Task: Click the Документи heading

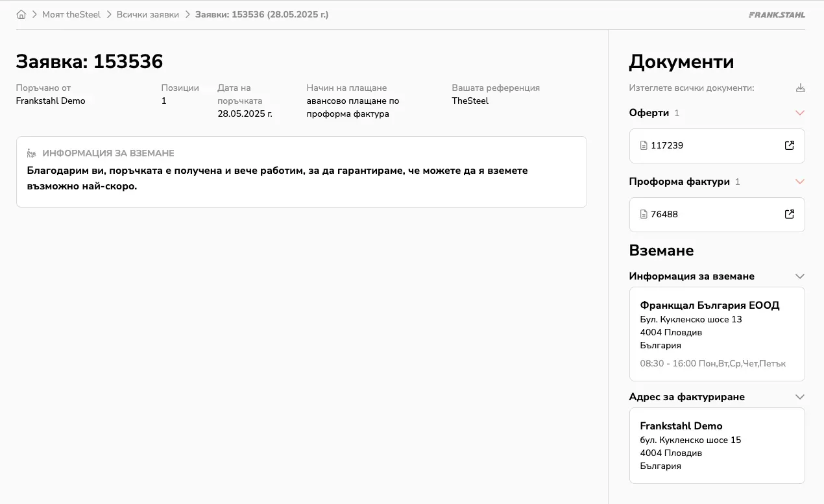Action: (x=681, y=62)
